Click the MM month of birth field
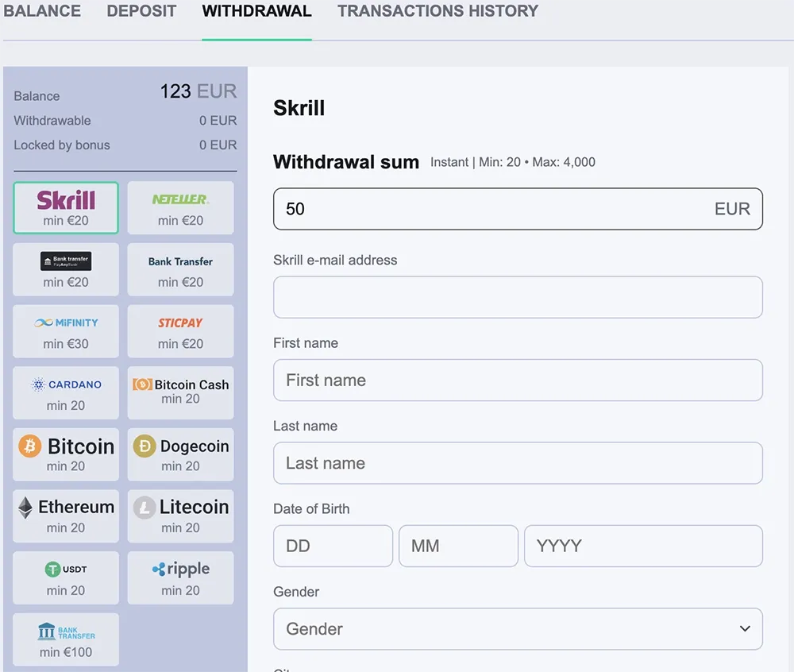The width and height of the screenshot is (794, 672). click(458, 546)
